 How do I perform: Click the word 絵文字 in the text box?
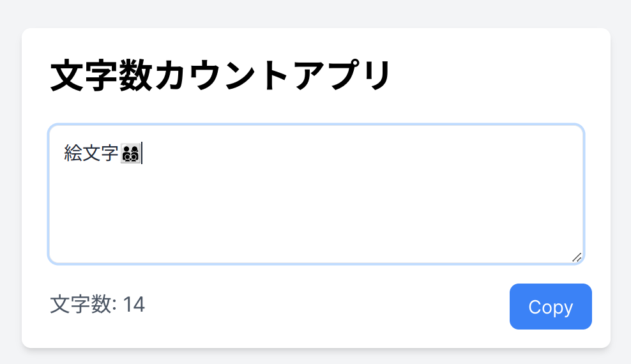(91, 153)
